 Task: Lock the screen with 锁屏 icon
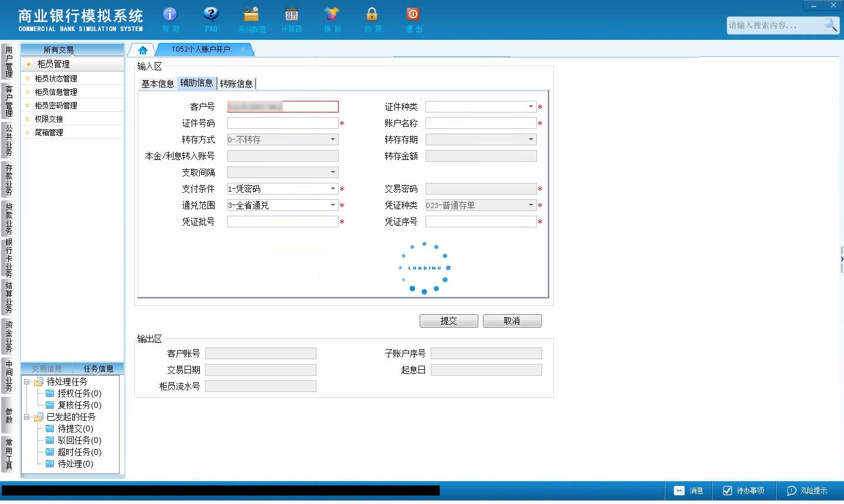coord(372,19)
